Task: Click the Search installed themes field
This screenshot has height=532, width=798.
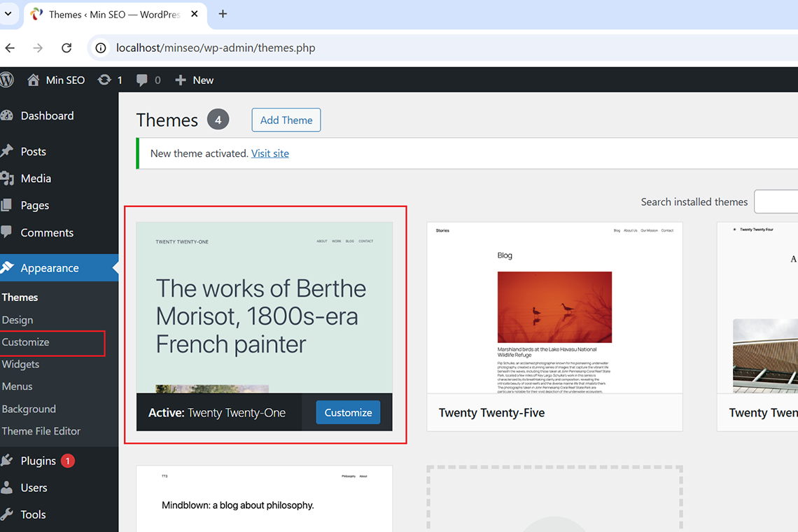Action: pyautogui.click(x=776, y=202)
